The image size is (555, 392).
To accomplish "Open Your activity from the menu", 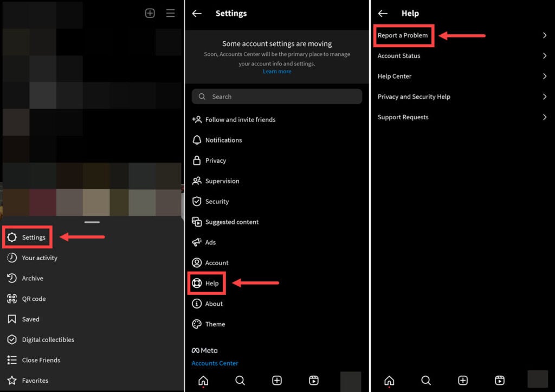I will (92, 258).
